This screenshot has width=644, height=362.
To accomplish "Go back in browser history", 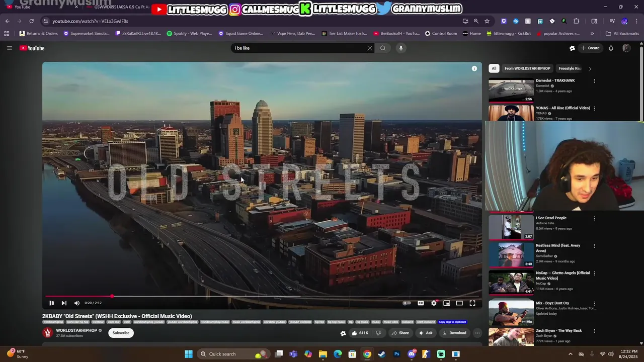I will (x=7, y=21).
